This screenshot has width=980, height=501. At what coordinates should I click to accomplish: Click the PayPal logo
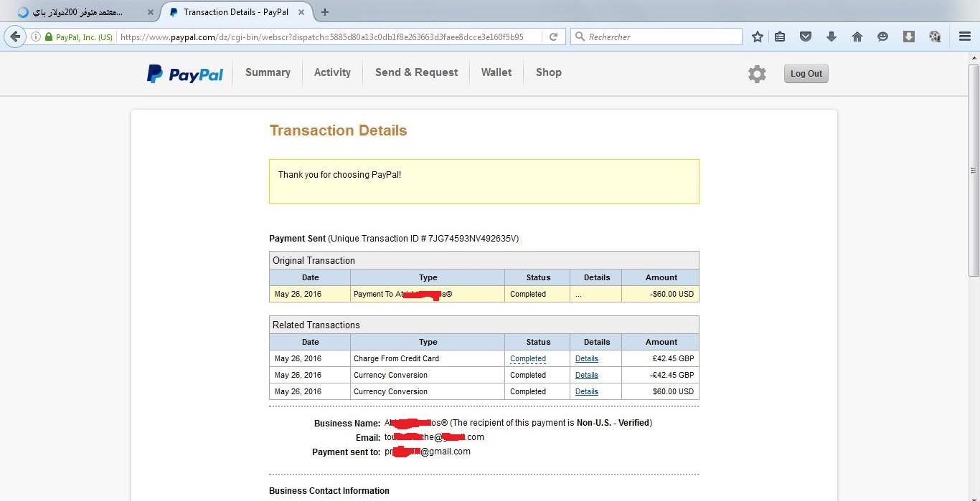185,73
